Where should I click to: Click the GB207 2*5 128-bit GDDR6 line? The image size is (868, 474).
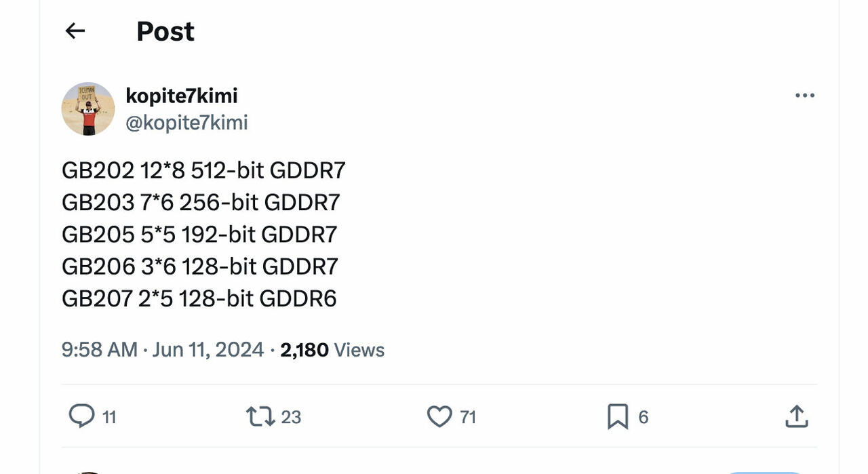199,298
